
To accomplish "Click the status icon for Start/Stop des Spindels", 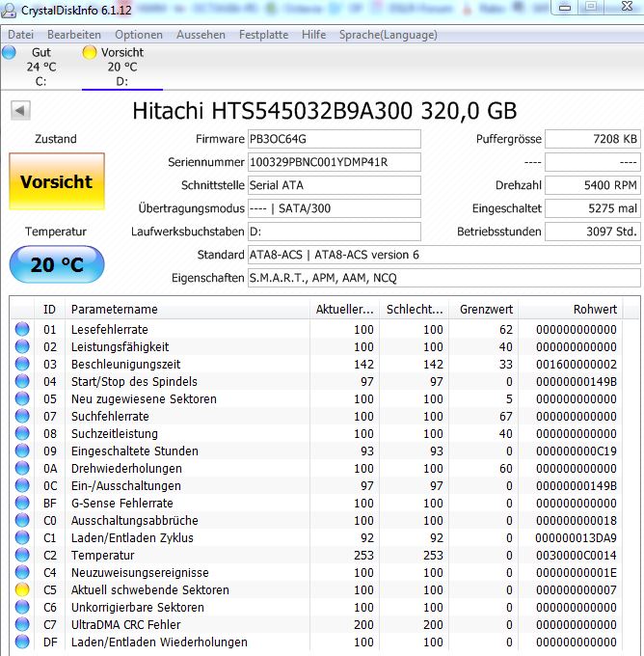I will pyautogui.click(x=22, y=381).
